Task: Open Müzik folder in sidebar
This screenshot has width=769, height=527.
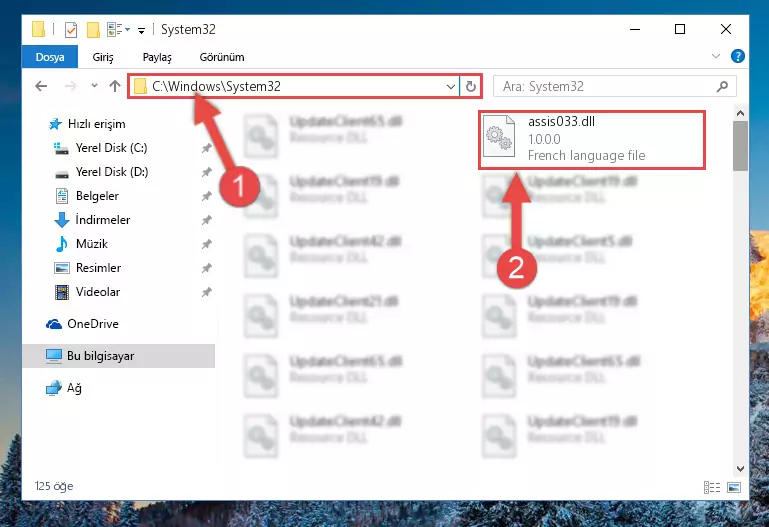Action: (92, 244)
